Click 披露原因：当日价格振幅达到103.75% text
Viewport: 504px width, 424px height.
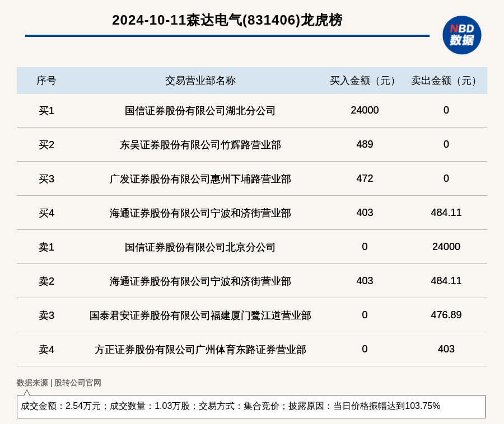(x=364, y=406)
